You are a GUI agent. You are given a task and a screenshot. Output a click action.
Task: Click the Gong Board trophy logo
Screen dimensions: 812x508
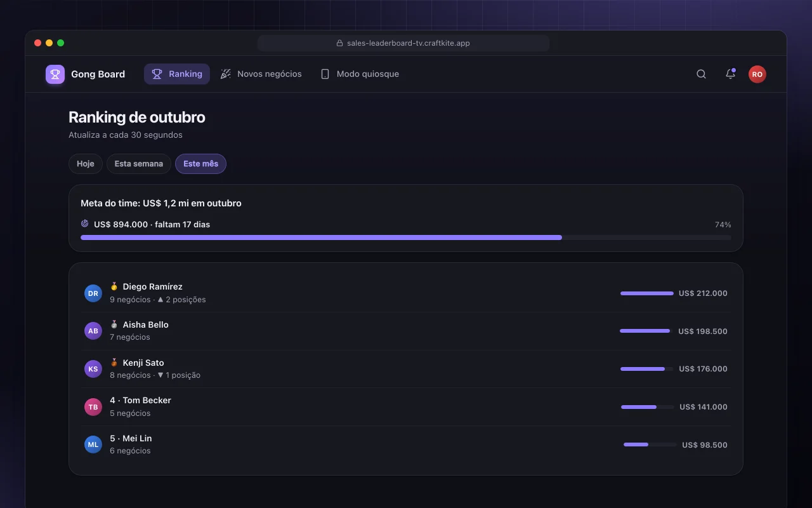click(55, 74)
